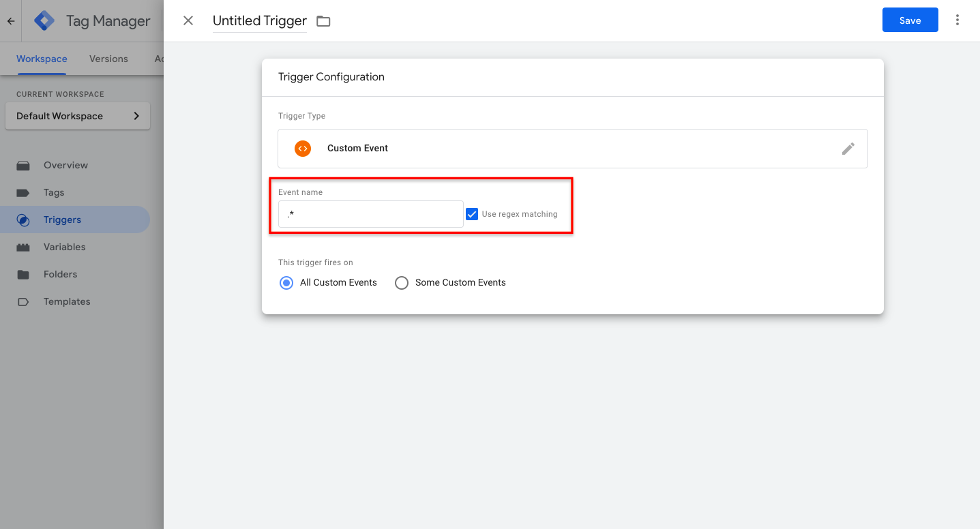
Task: Switch to the Versions tab
Action: 108,59
